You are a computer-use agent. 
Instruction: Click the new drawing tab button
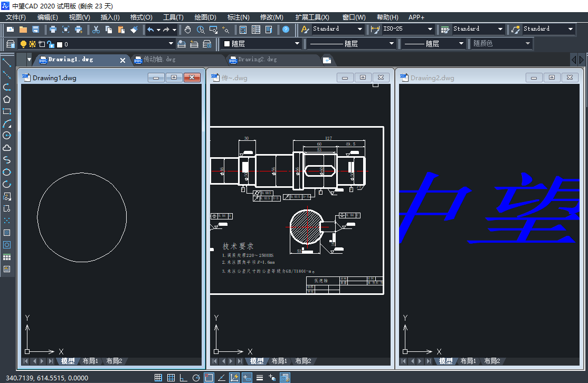pyautogui.click(x=327, y=60)
